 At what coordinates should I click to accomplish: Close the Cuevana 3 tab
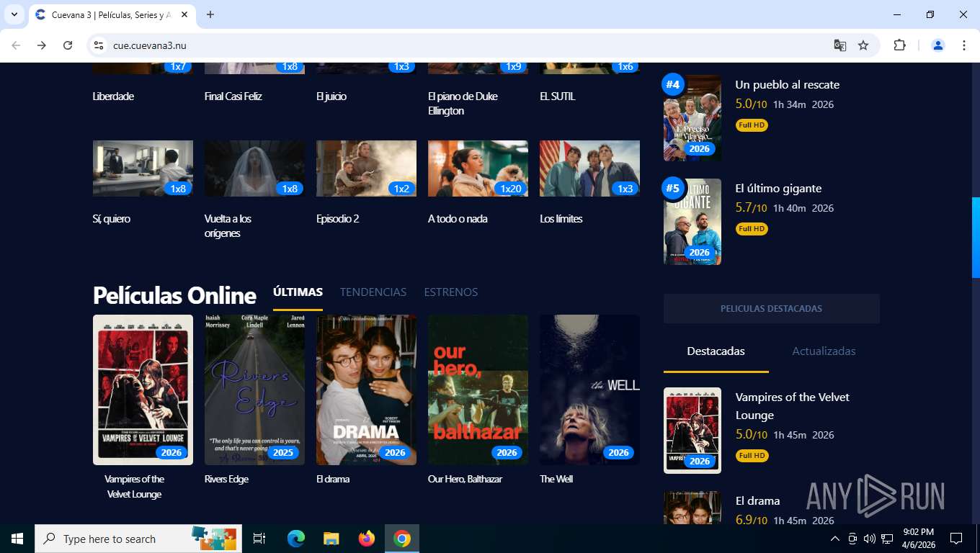[185, 14]
